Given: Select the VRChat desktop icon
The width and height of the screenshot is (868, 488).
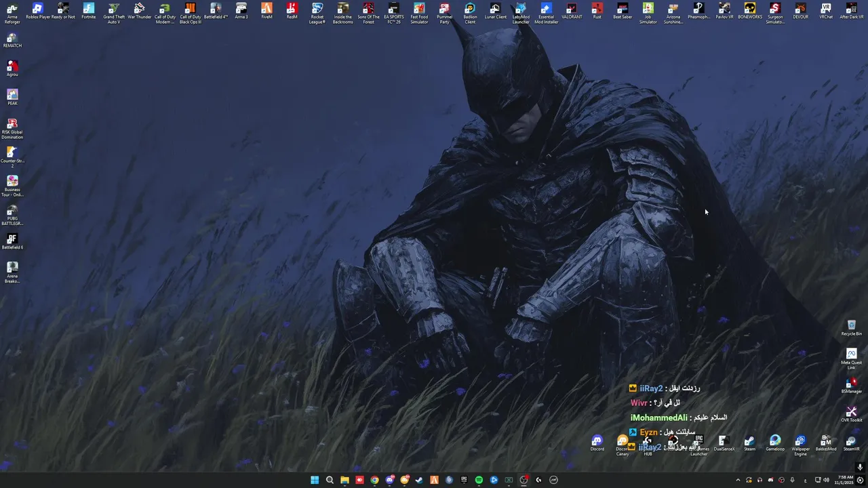Looking at the screenshot, I should (826, 11).
